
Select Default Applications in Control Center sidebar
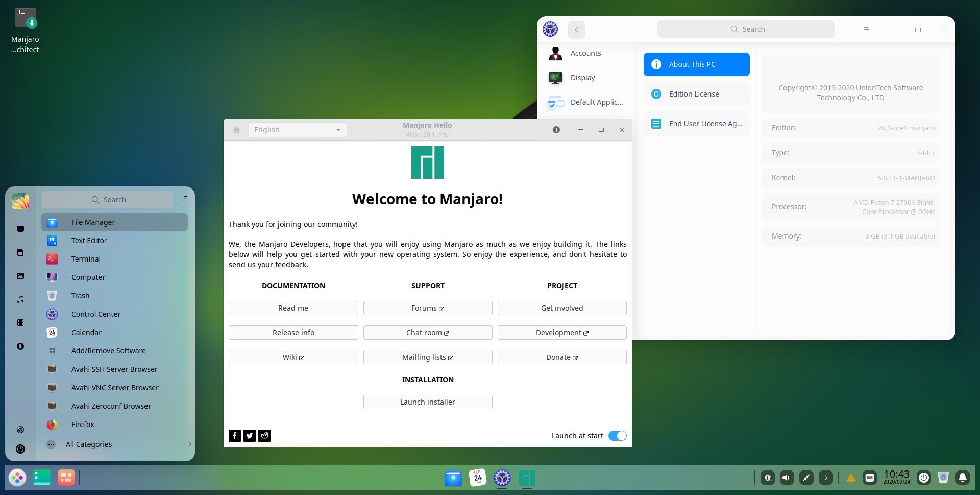(585, 102)
